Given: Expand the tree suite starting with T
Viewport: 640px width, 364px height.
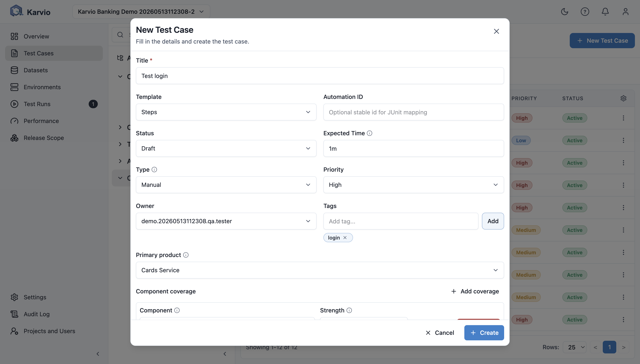Looking at the screenshot, I should [x=120, y=144].
